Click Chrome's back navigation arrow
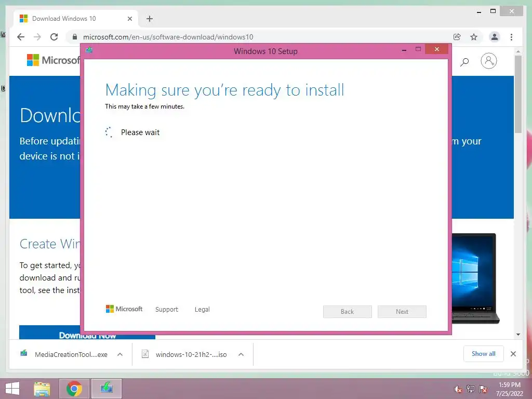Screen dimensions: 532x399 coord(21,37)
